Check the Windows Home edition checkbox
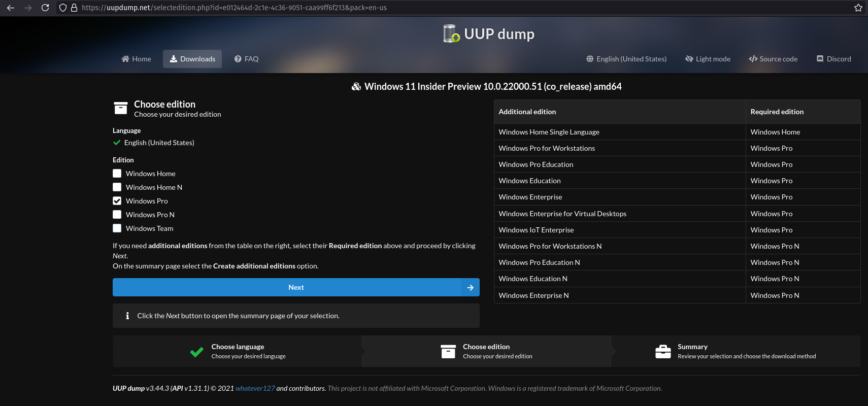Viewport: 868px width, 406px height. coord(117,174)
